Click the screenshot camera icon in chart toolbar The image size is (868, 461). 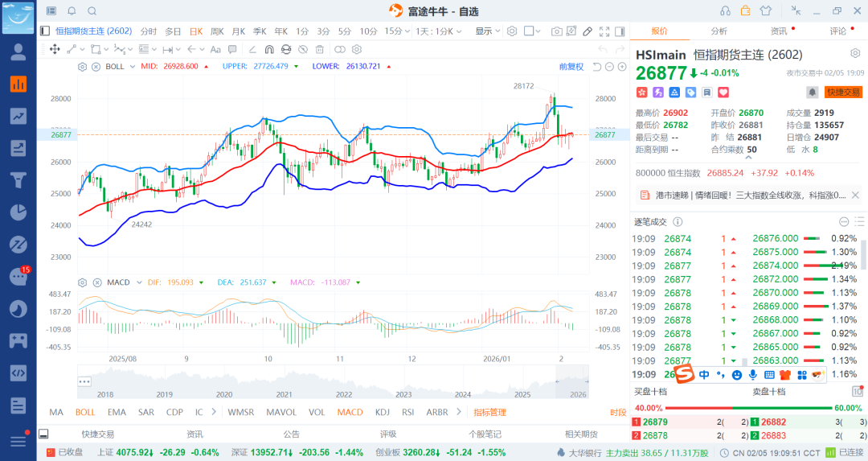coord(556,31)
